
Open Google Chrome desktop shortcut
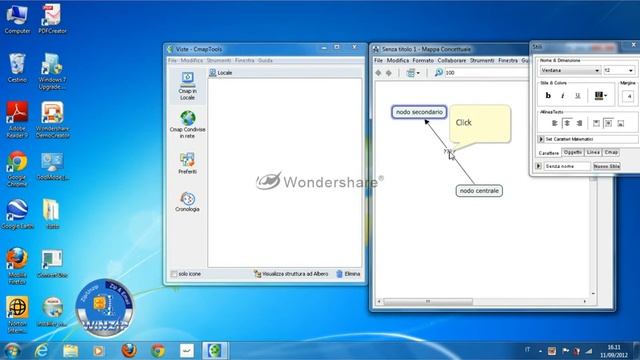coord(17,169)
